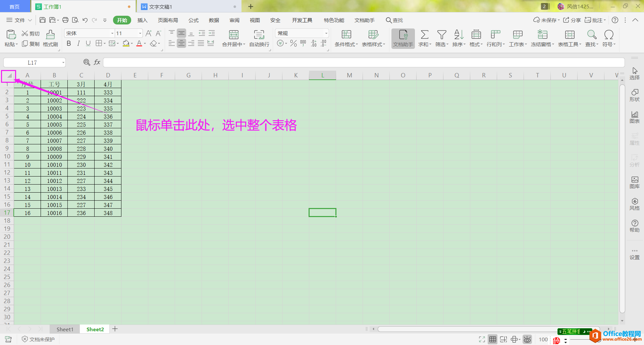The image size is (644, 345).
Task: Click the Unsaved (未保存) cloud button
Action: point(546,20)
